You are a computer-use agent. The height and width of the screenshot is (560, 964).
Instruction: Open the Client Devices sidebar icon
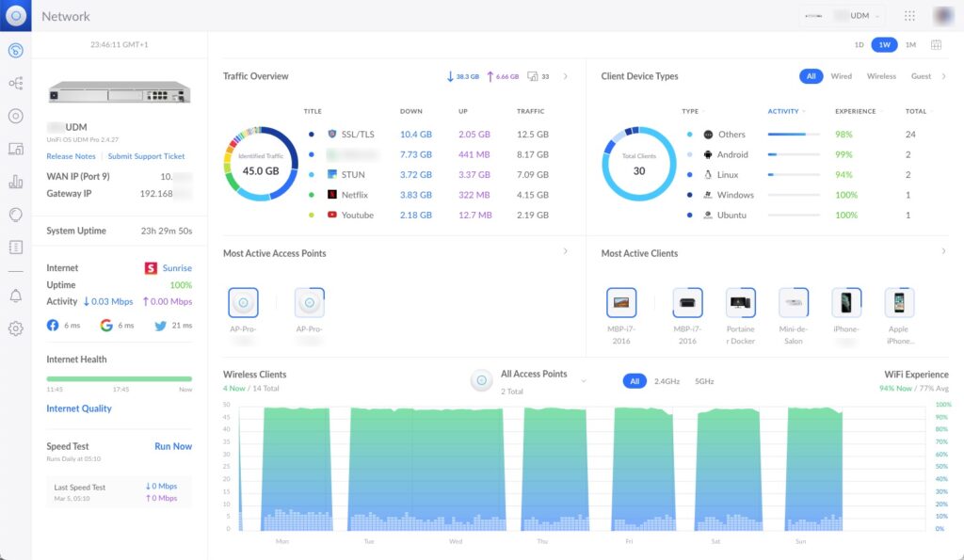[x=16, y=149]
